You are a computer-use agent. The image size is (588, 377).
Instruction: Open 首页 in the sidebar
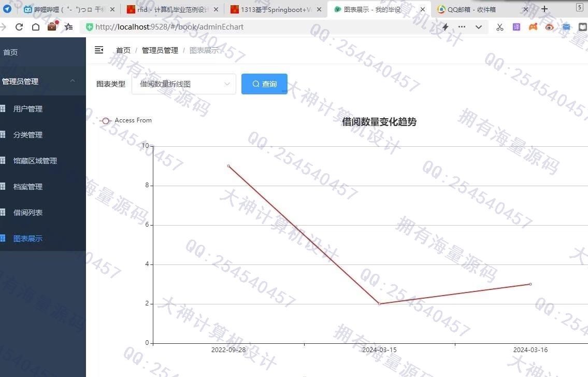[x=43, y=52]
